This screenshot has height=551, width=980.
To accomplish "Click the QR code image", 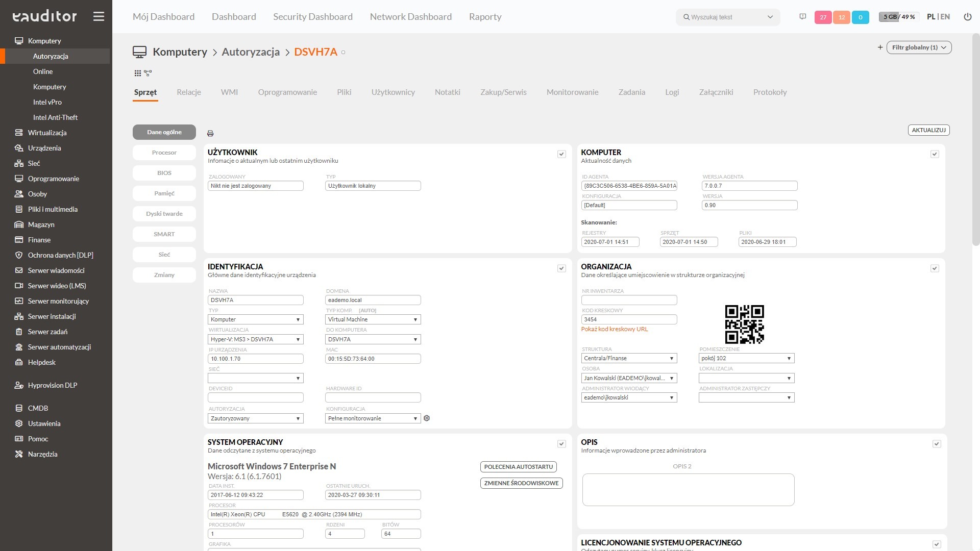I will click(x=744, y=324).
